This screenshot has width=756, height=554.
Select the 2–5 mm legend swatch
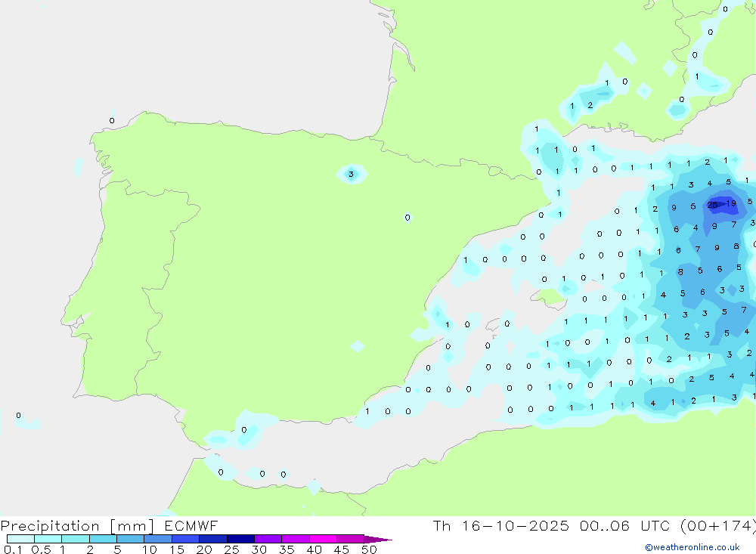click(103, 539)
